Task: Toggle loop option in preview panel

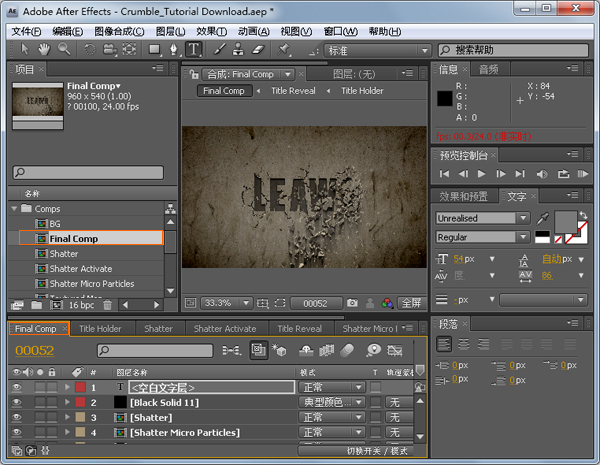Action: [x=563, y=174]
